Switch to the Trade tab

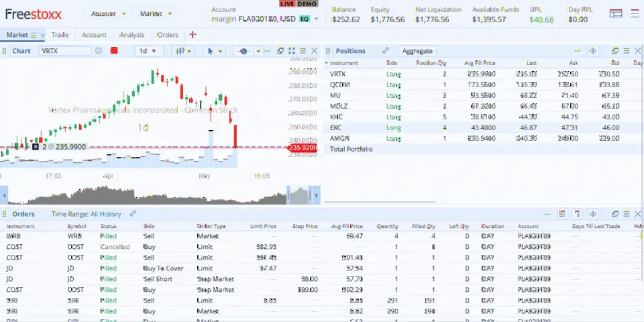pos(60,35)
